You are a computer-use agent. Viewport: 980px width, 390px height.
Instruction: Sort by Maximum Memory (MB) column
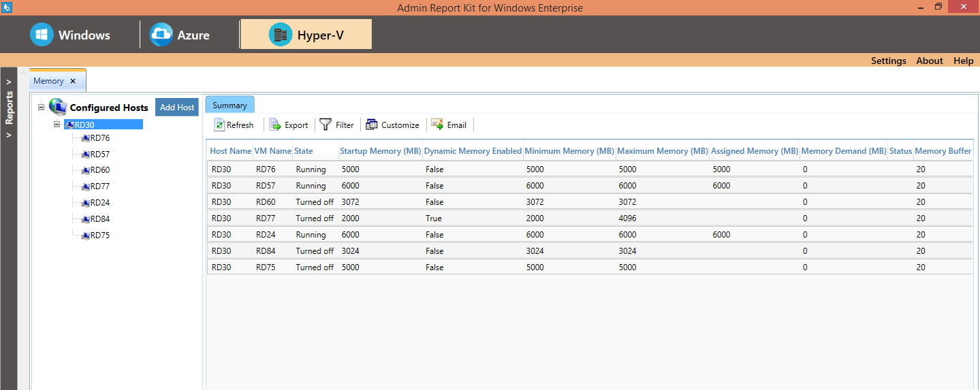coord(663,151)
